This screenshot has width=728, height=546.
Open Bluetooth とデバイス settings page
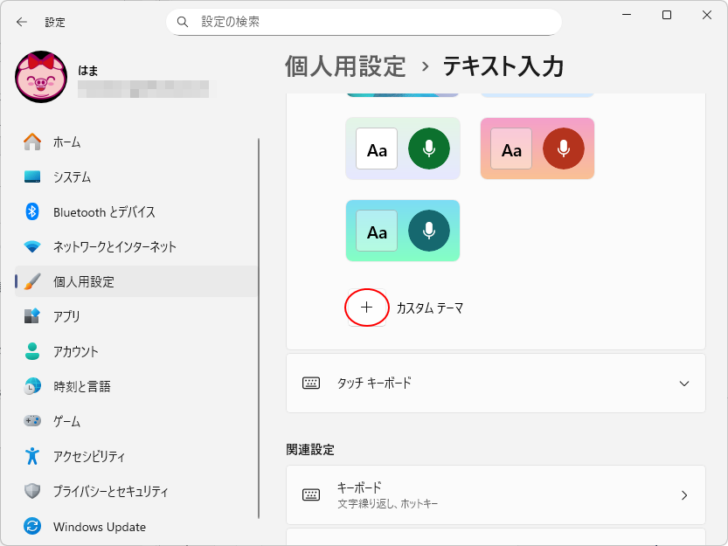104,212
